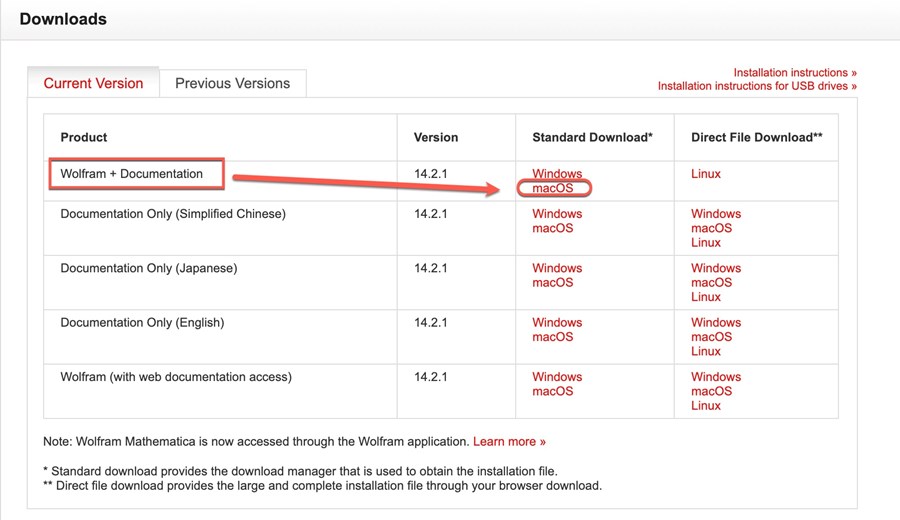The width and height of the screenshot is (900, 520).
Task: Standard download English documentation for macOS
Action: (553, 336)
